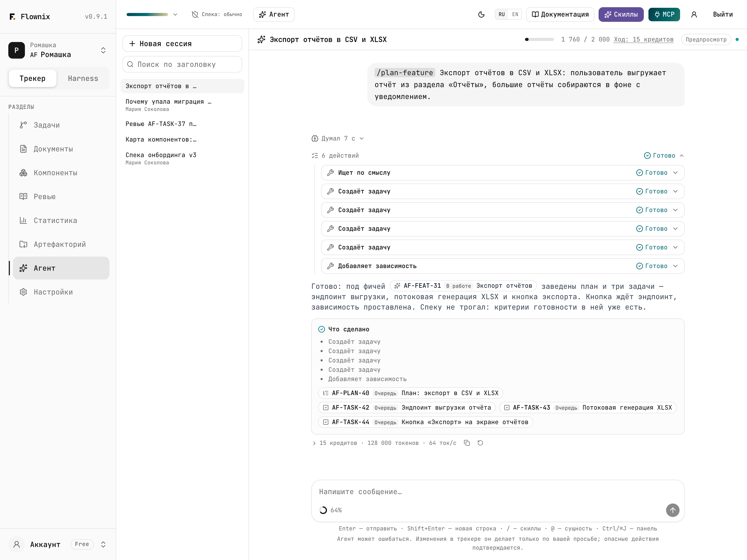Open the Документы section
This screenshot has width=747, height=560.
pyautogui.click(x=61, y=149)
